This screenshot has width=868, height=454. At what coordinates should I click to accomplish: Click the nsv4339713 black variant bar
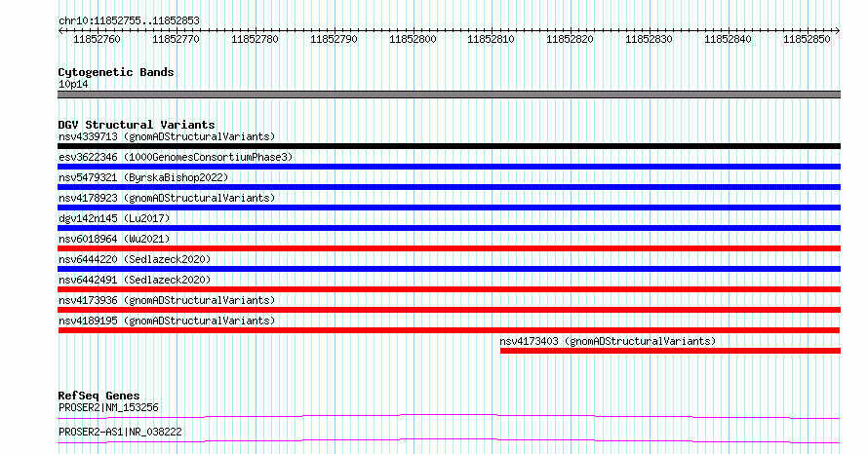pos(449,146)
